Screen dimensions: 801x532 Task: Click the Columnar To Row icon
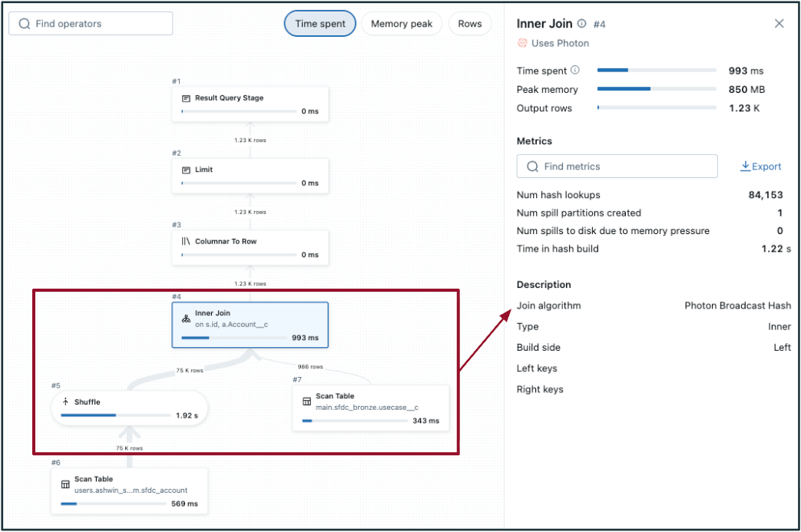186,241
